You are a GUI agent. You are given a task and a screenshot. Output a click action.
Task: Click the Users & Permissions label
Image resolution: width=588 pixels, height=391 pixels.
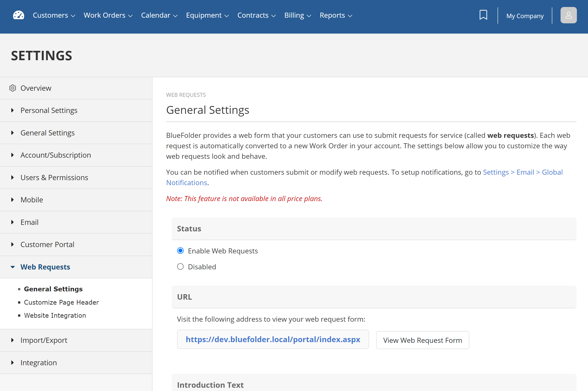click(54, 177)
